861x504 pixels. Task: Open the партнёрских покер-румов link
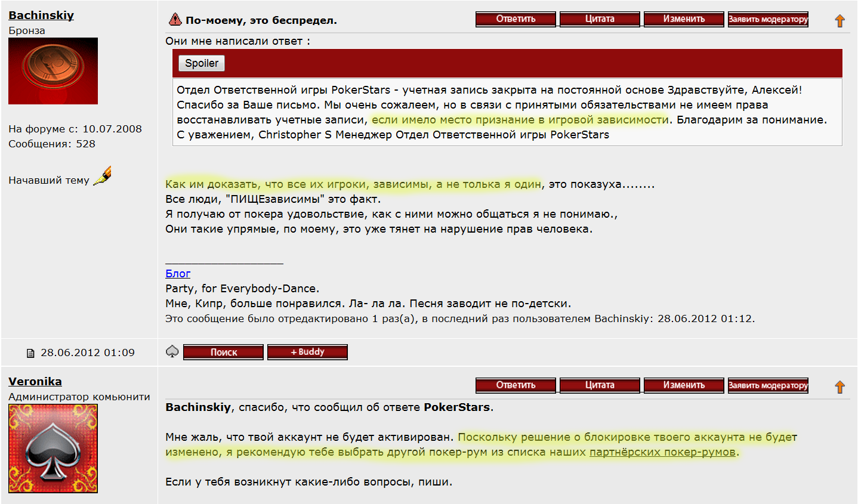click(662, 452)
